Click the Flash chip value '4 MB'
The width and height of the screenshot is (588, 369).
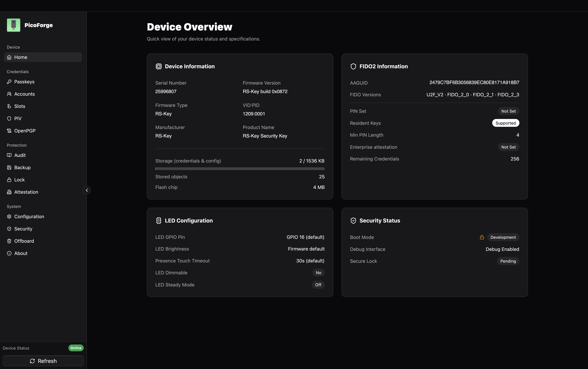click(x=319, y=187)
